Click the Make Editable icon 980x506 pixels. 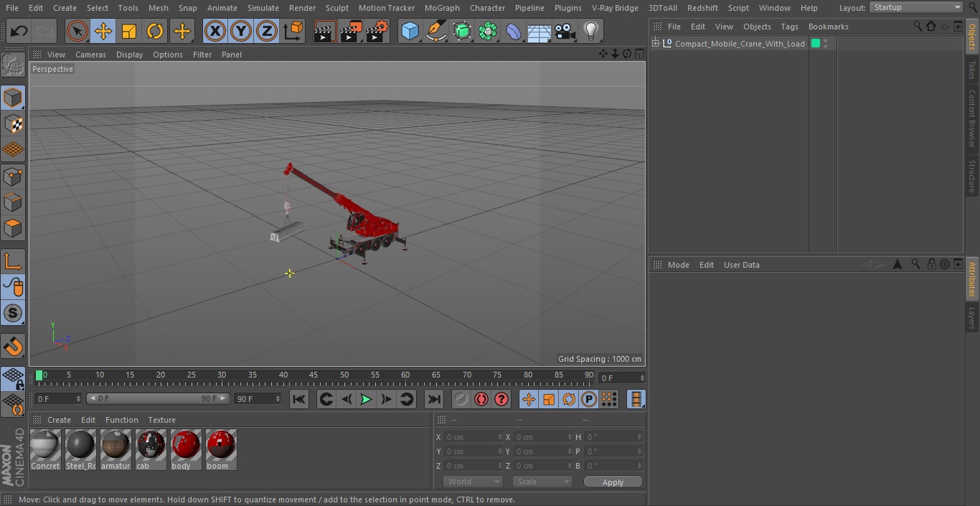coord(13,66)
